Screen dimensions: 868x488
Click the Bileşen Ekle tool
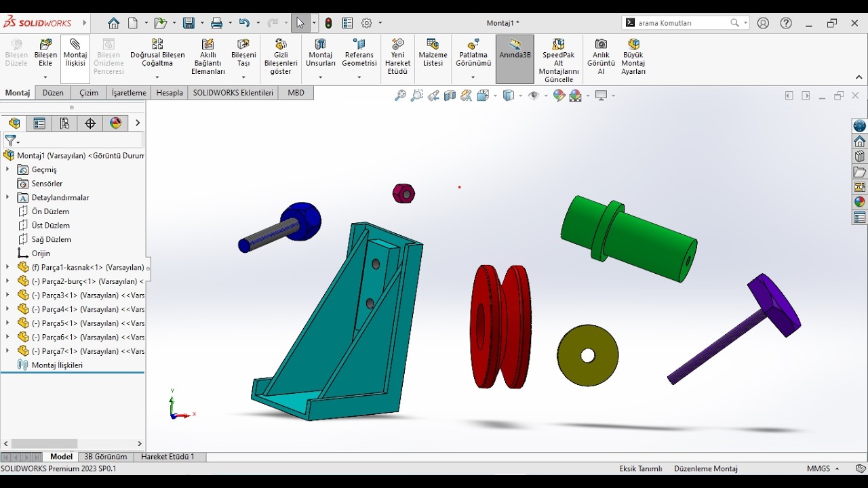[45, 54]
